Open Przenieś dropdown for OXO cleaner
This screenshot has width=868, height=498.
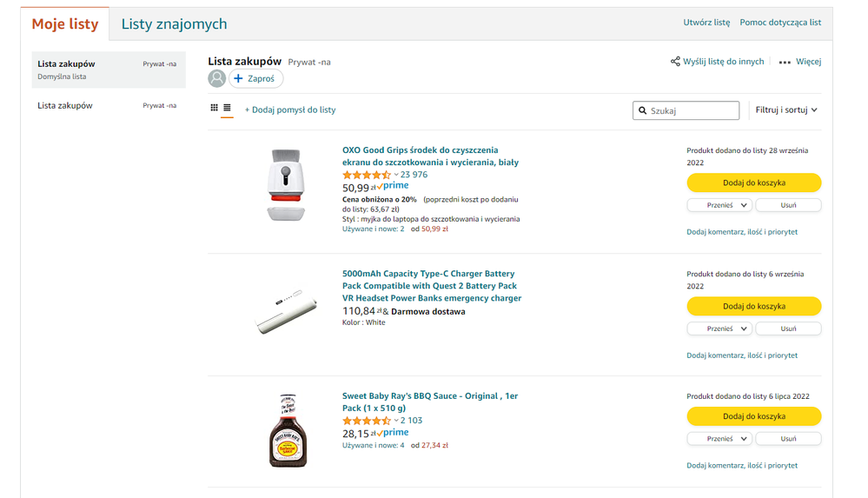[x=719, y=205]
